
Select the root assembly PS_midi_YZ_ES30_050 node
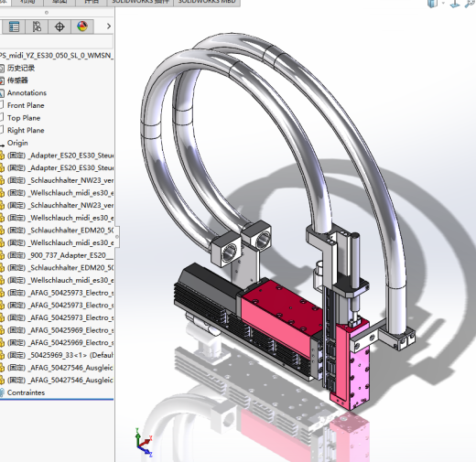point(57,56)
